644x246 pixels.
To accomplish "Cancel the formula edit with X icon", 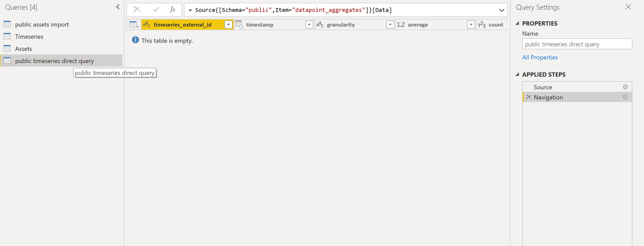I will (137, 10).
